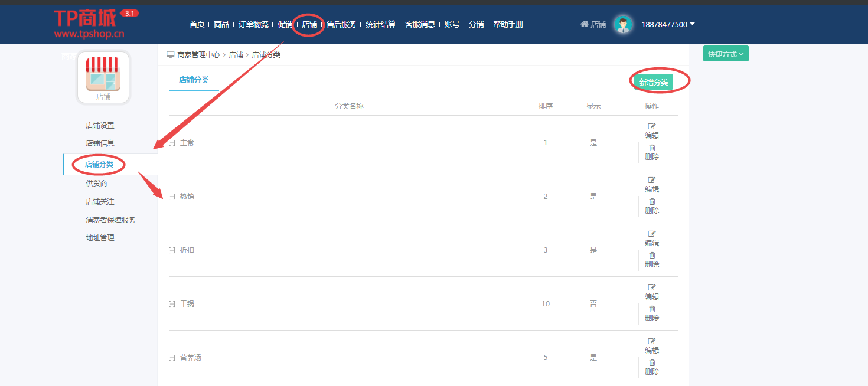
Task: Open the 订单物流 menu in navigation bar
Action: (253, 24)
